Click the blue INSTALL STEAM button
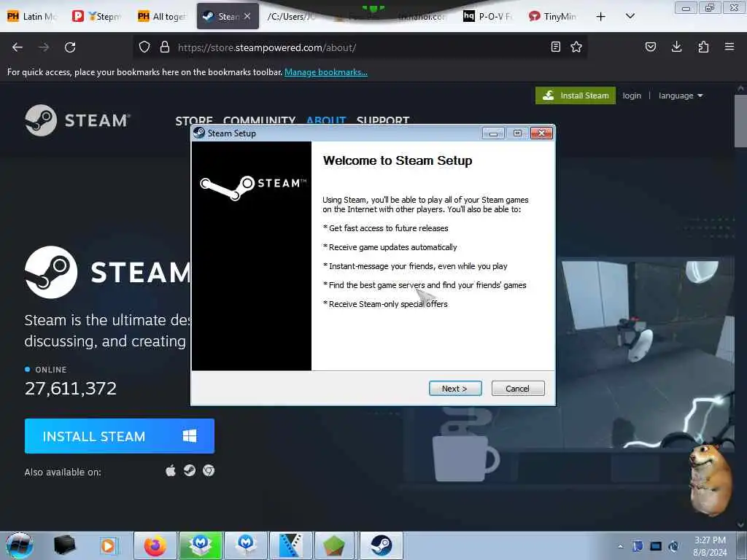This screenshot has width=747, height=560. pos(120,436)
